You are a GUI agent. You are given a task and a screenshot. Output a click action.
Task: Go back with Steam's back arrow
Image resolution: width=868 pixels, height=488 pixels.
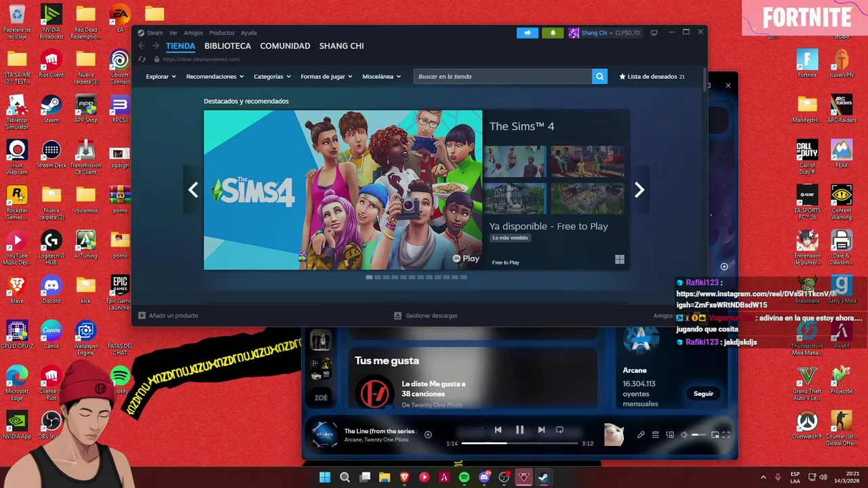[142, 46]
